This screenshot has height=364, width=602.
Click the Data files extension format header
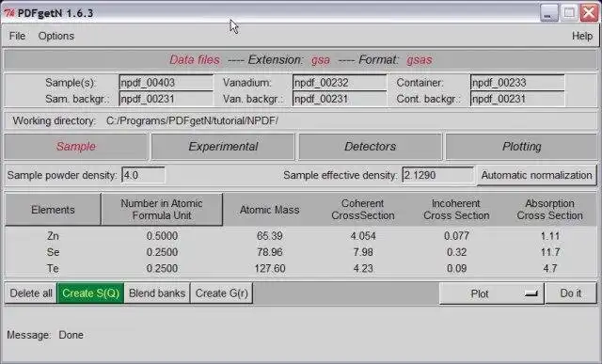301,60
